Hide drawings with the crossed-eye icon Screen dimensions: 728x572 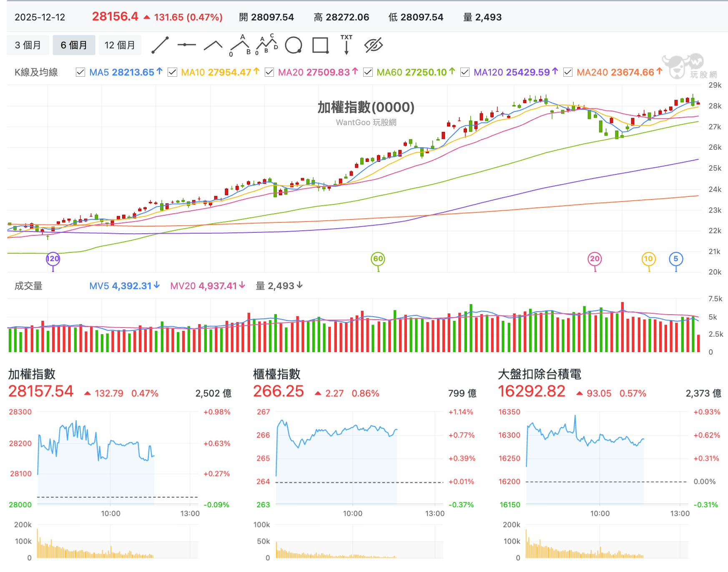374,45
